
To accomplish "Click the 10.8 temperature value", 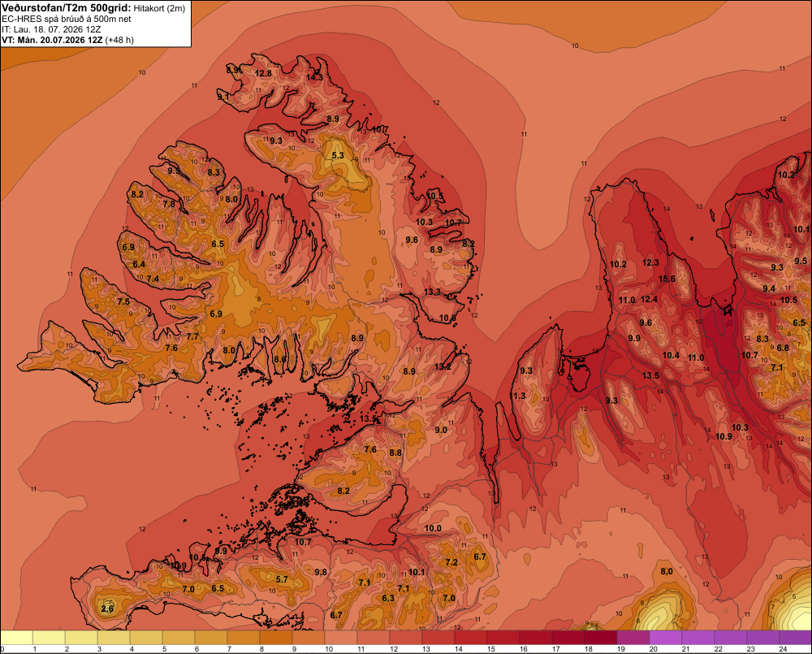I will point(447,318).
